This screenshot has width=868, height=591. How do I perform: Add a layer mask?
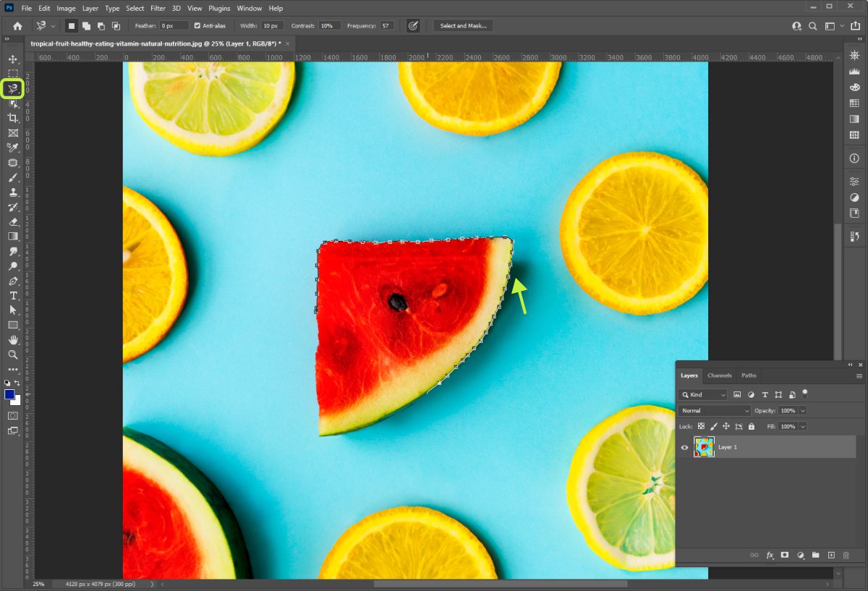click(x=785, y=555)
